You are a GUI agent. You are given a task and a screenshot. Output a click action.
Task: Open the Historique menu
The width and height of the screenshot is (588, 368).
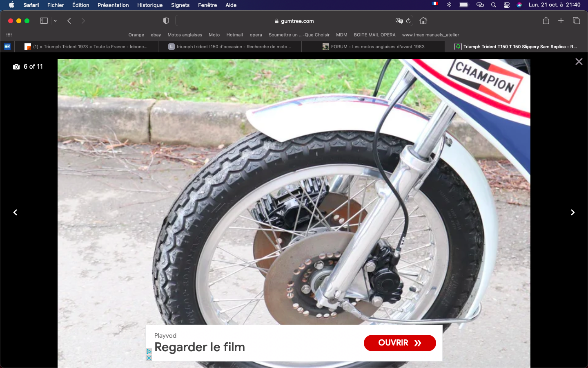click(x=150, y=5)
